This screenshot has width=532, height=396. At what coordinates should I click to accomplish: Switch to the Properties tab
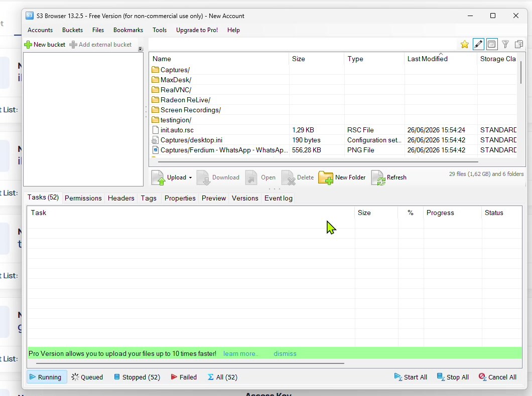(x=180, y=198)
